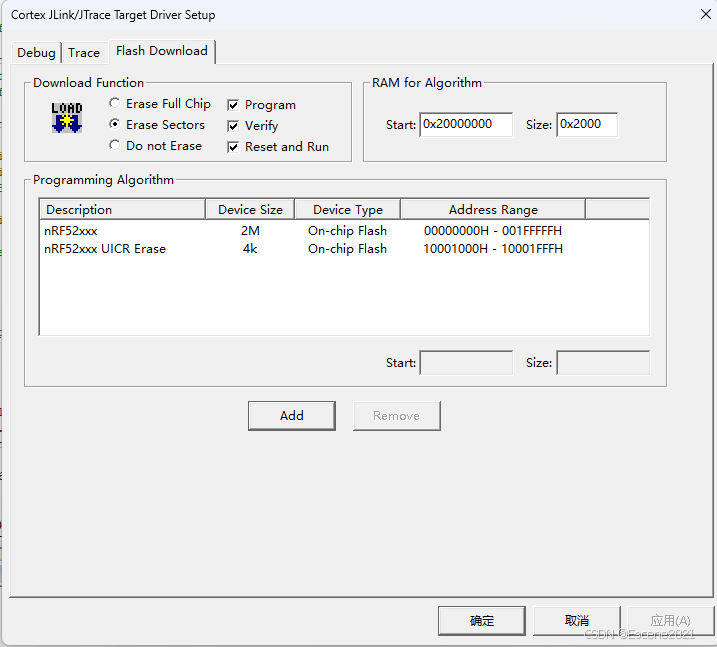Cancel with the 取消 button
Screen dimensions: 717x647
577,620
